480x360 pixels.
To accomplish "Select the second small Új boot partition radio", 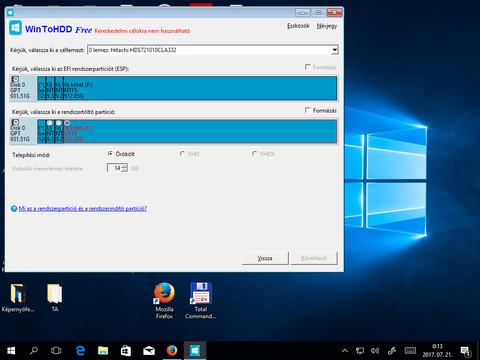I will coord(58,123).
